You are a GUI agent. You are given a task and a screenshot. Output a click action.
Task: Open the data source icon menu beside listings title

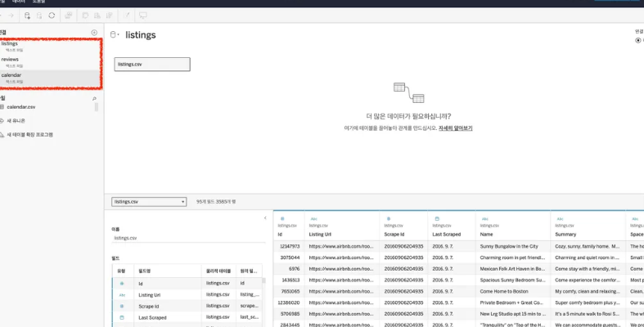coord(115,35)
